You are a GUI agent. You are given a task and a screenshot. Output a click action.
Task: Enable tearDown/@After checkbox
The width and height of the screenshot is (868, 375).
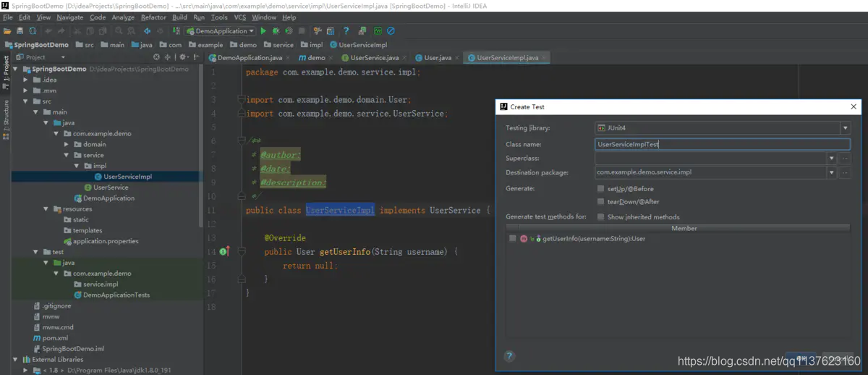click(601, 202)
